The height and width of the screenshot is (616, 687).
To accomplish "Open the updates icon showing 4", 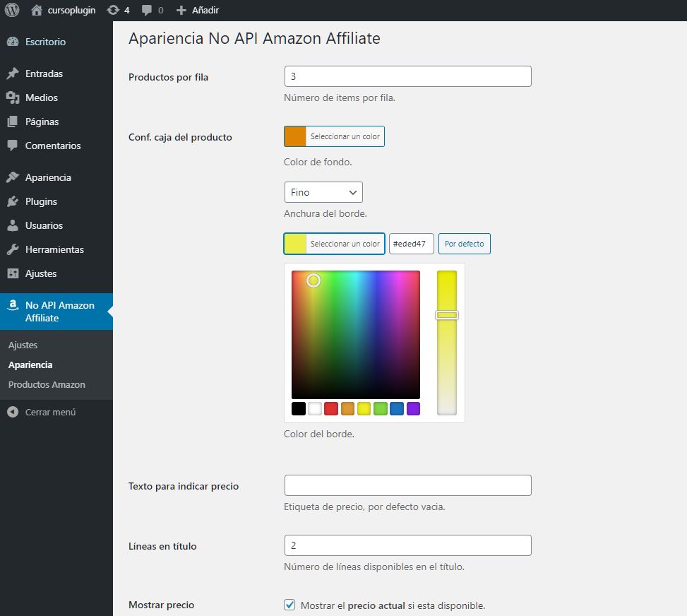I will (113, 10).
